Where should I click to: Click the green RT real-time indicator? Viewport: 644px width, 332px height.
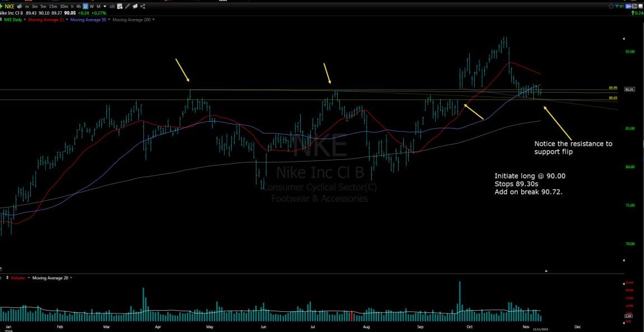(x=622, y=7)
